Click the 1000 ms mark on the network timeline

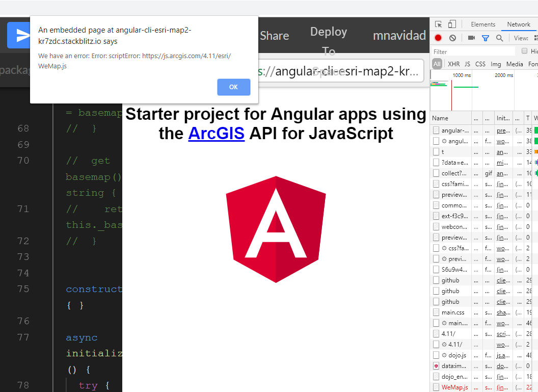[462, 75]
